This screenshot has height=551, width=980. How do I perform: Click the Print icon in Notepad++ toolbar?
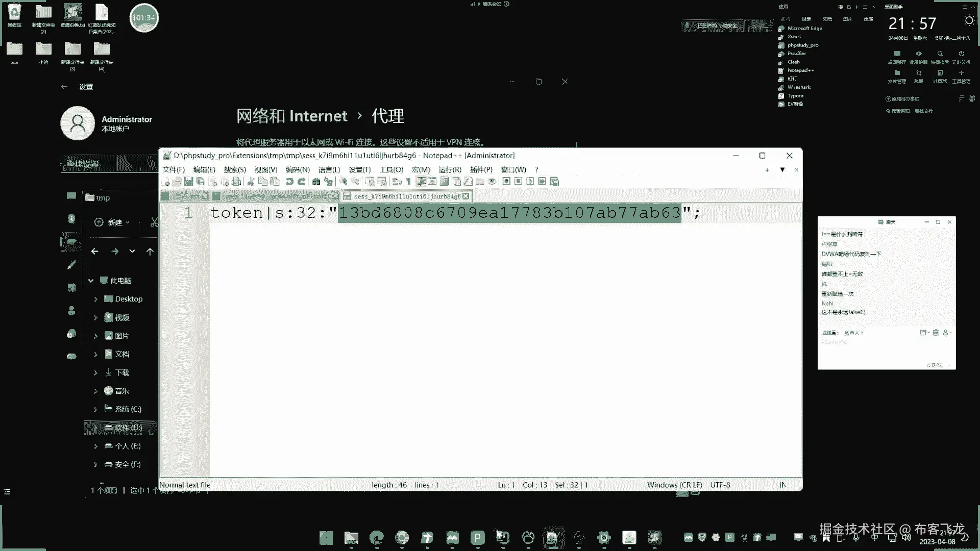[236, 182]
